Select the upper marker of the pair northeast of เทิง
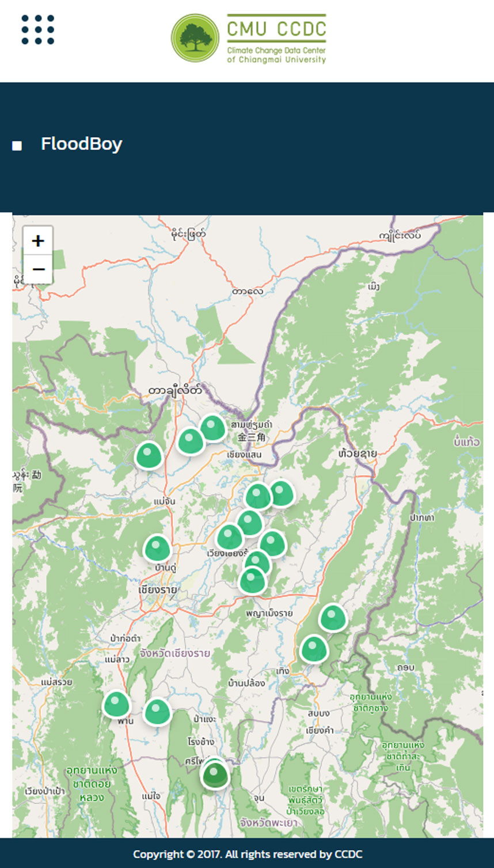Image resolution: width=494 pixels, height=868 pixels. click(333, 618)
